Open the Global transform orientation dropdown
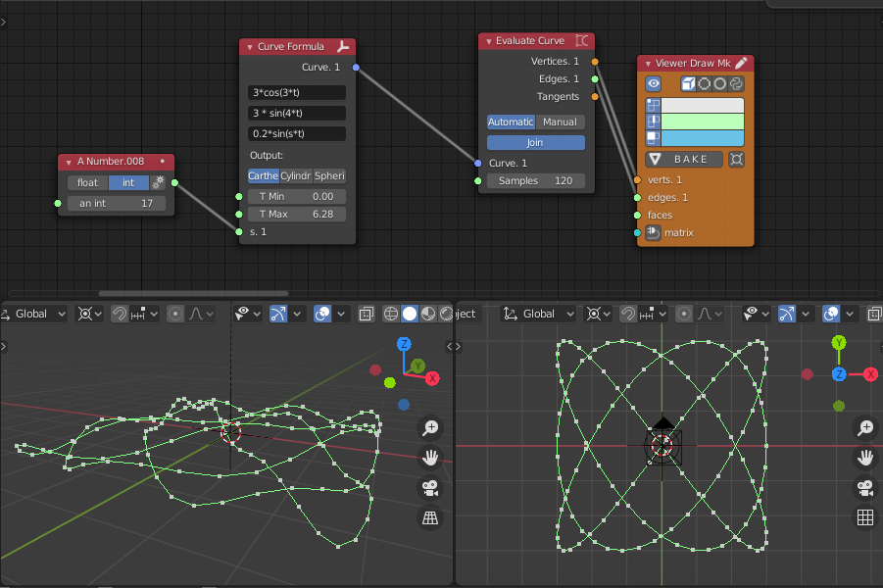 coord(30,314)
